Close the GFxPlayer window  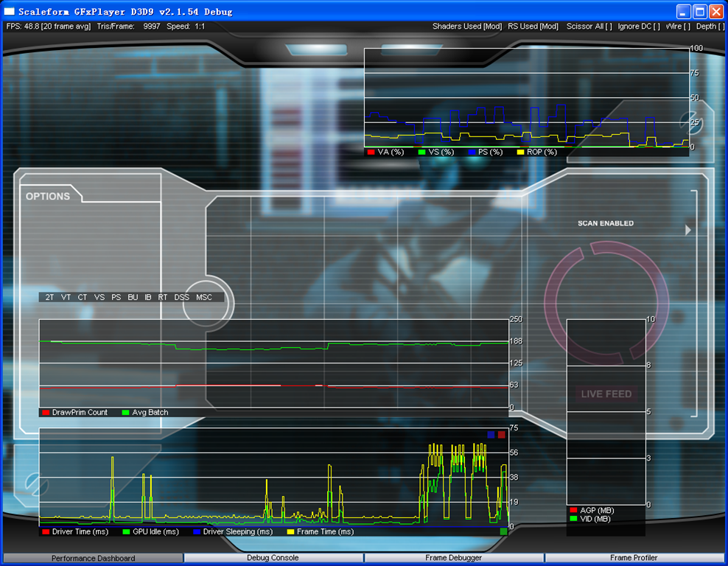(x=716, y=12)
